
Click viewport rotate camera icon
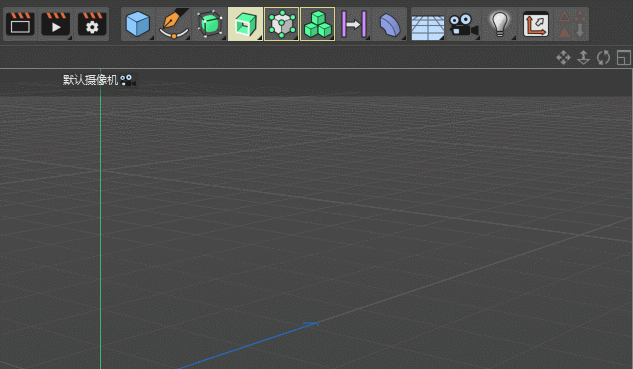pos(604,58)
